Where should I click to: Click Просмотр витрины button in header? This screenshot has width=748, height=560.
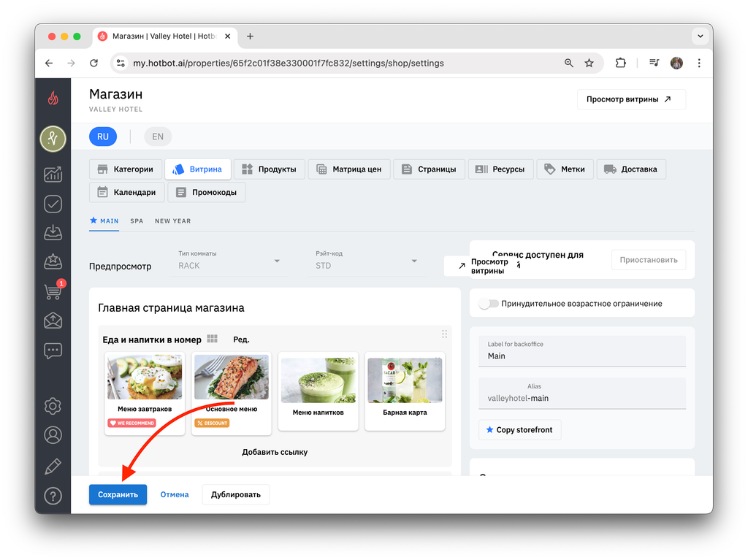pyautogui.click(x=631, y=99)
